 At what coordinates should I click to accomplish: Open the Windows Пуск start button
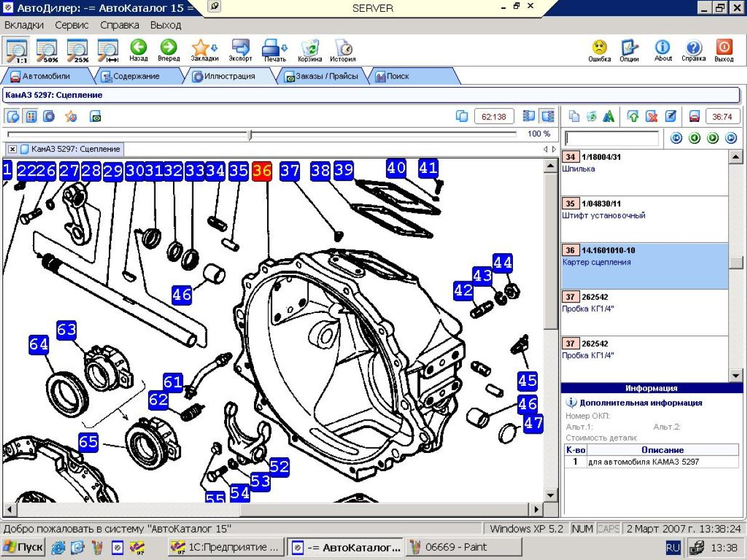click(23, 548)
